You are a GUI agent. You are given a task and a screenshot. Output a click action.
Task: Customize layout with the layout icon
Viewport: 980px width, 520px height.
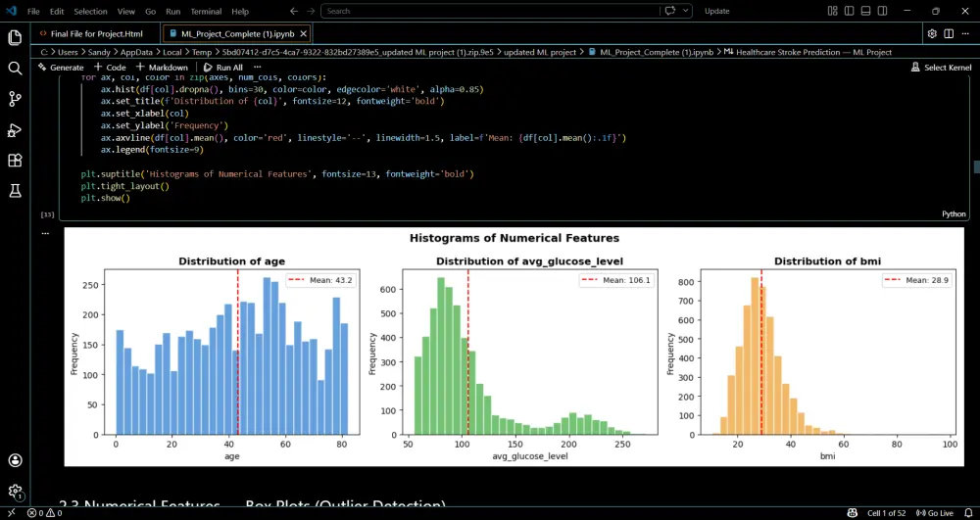click(x=832, y=11)
